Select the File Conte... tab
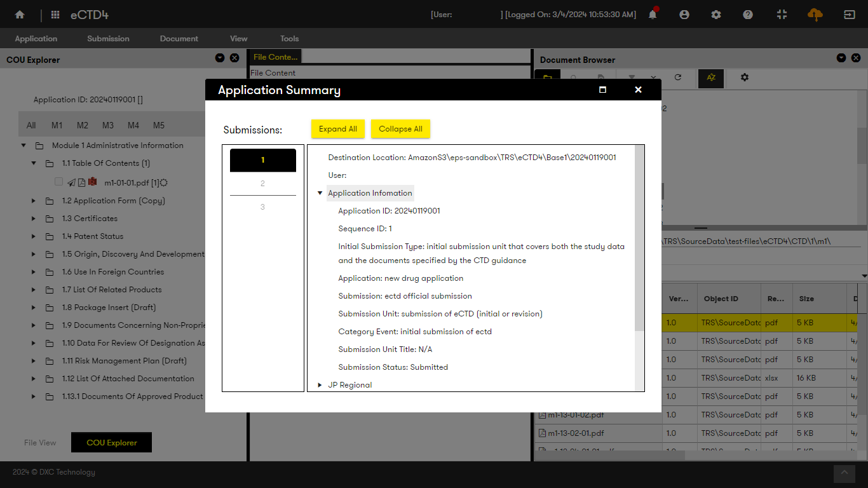Screen dimensions: 868x488 pos(275,57)
